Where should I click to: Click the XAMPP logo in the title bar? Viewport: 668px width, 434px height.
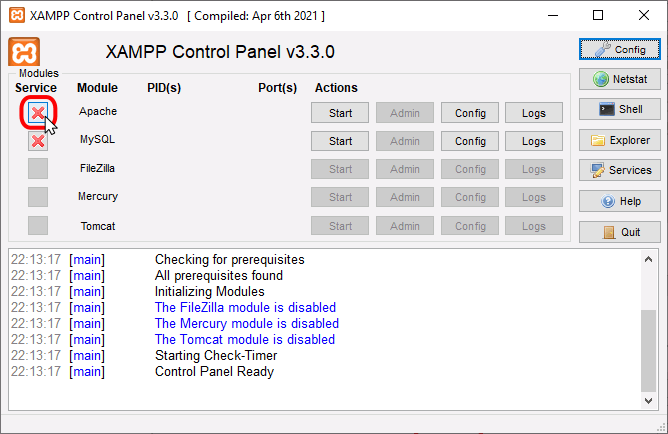(x=17, y=16)
